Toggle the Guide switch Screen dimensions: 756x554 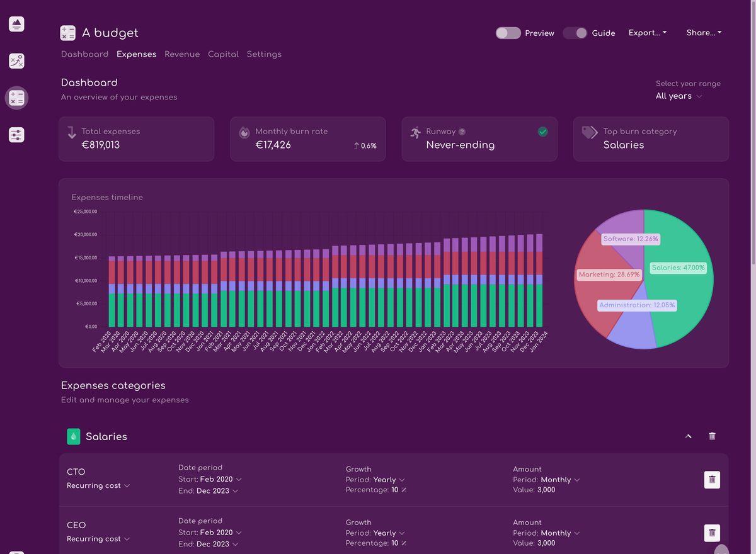575,33
